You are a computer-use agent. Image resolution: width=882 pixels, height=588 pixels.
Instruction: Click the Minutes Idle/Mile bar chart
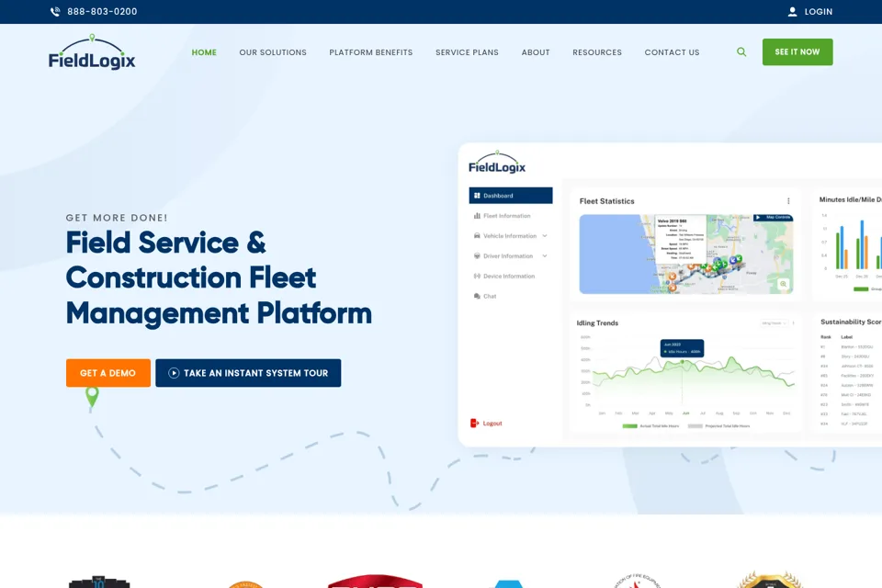pos(849,244)
